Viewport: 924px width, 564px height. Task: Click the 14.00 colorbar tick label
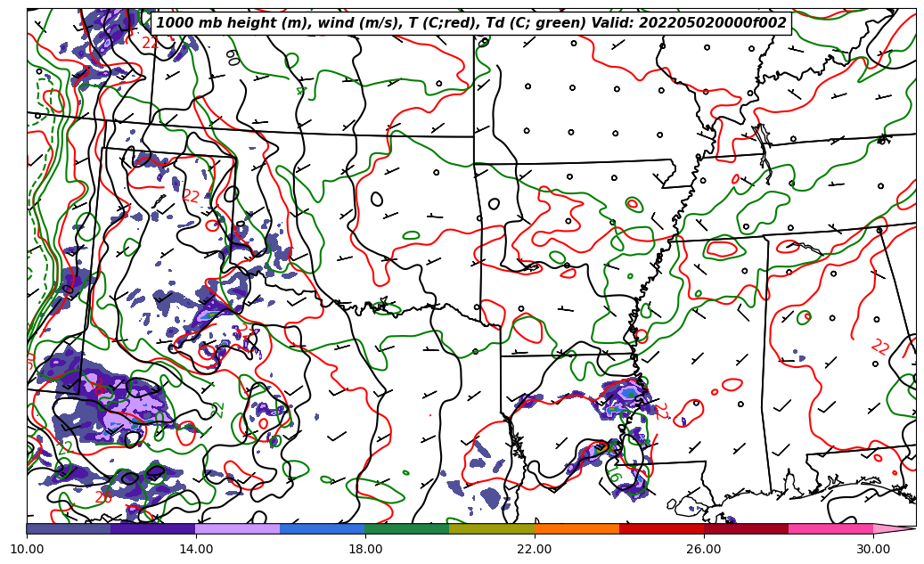(x=196, y=549)
